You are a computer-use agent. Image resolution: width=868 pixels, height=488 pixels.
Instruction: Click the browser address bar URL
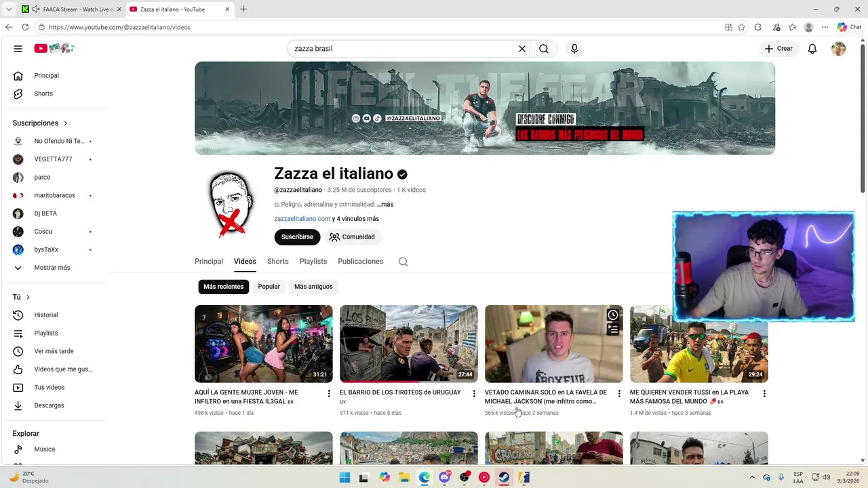(x=119, y=27)
